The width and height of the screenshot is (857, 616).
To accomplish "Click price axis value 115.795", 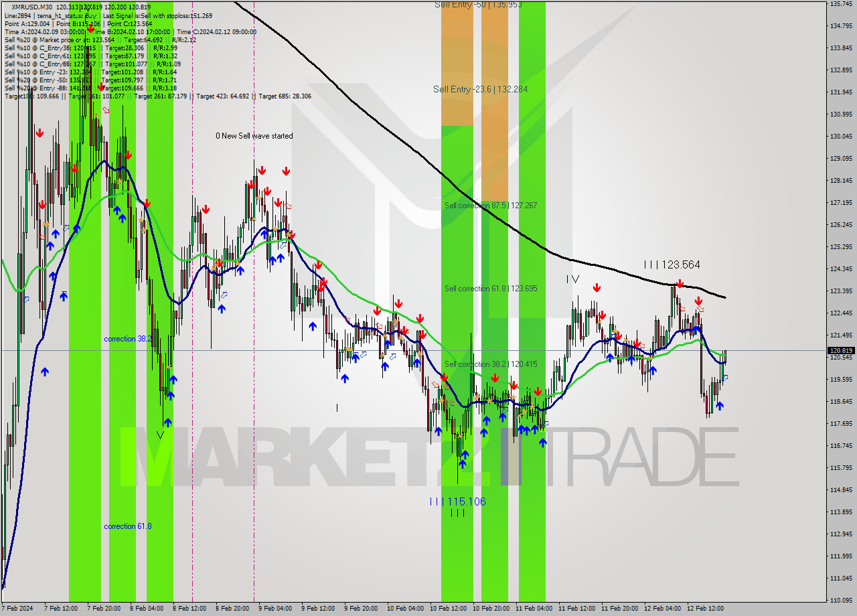I will tap(841, 468).
